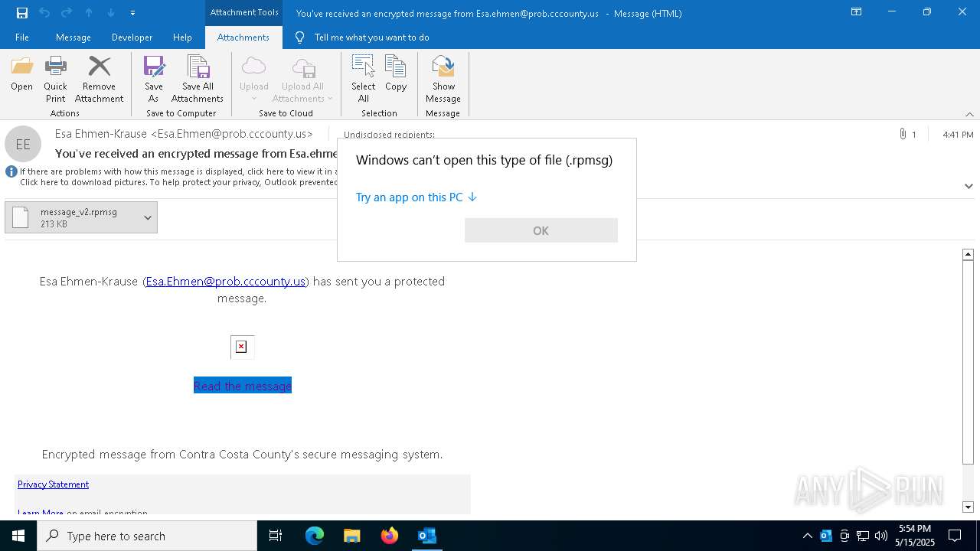Viewport: 980px width, 551px height.
Task: Click Try an app on this PC
Action: pos(416,197)
